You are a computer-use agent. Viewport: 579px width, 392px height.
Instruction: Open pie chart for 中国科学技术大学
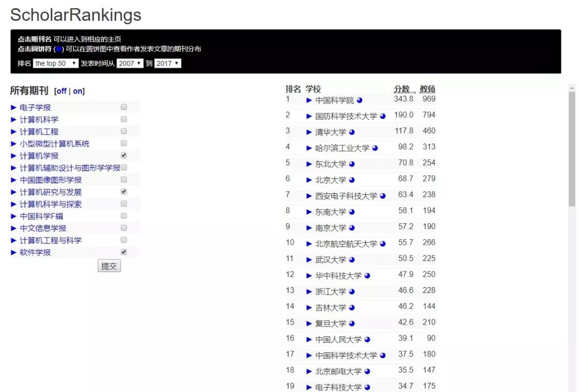(x=383, y=356)
